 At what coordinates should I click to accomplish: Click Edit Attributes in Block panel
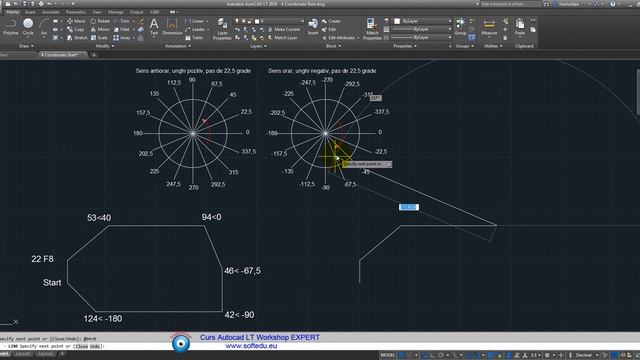pyautogui.click(x=340, y=38)
